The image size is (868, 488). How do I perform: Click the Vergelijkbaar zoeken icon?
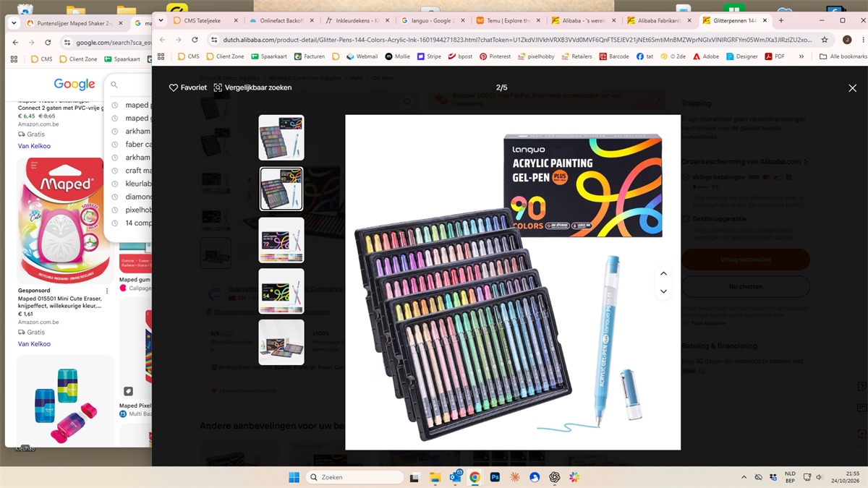coord(218,87)
